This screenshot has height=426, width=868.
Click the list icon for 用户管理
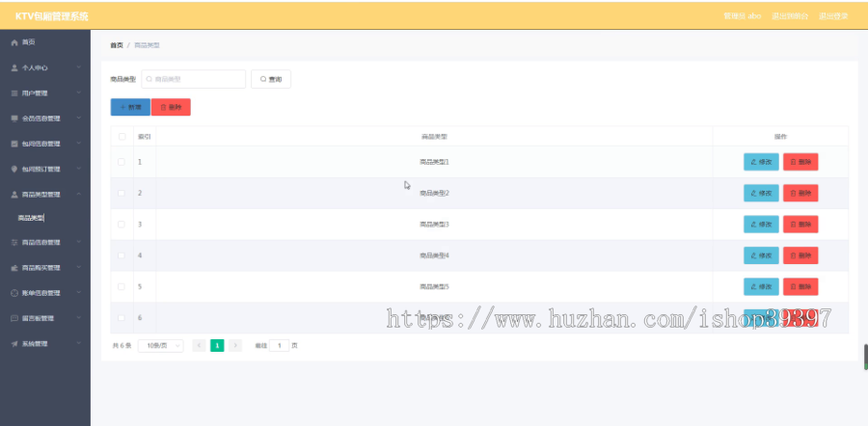[x=14, y=93]
